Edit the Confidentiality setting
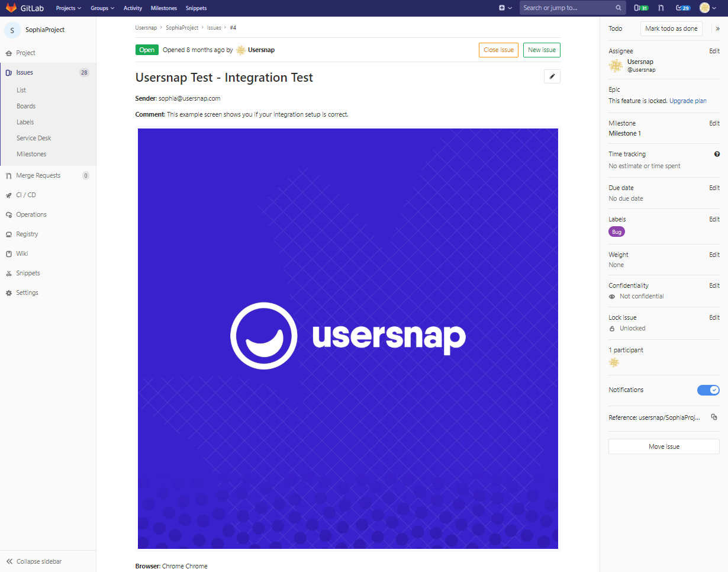 coord(714,285)
